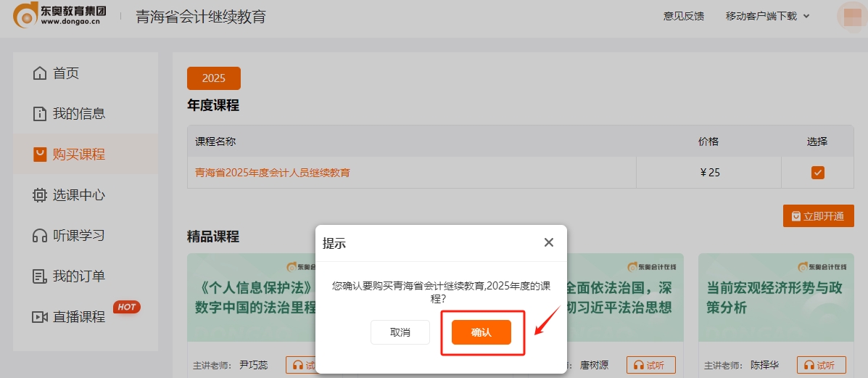868x378 pixels.
Task: Click the 选择 column header
Action: (818, 142)
